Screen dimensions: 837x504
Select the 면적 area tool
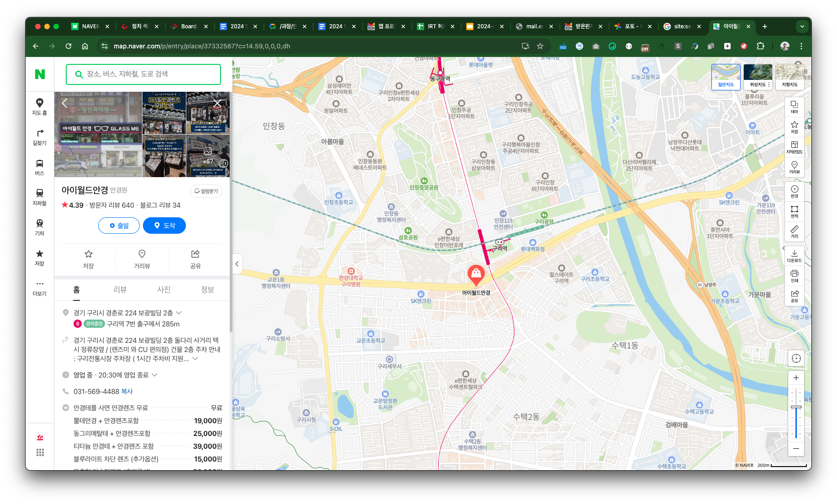795,212
